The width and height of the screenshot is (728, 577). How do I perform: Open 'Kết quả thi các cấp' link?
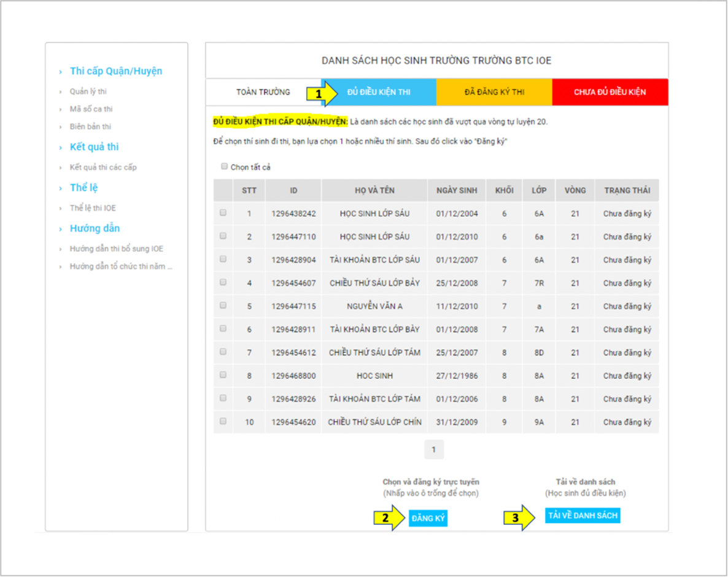pyautogui.click(x=103, y=168)
